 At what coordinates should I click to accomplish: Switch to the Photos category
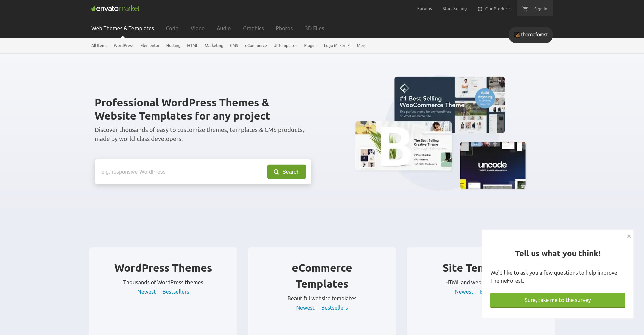284,28
